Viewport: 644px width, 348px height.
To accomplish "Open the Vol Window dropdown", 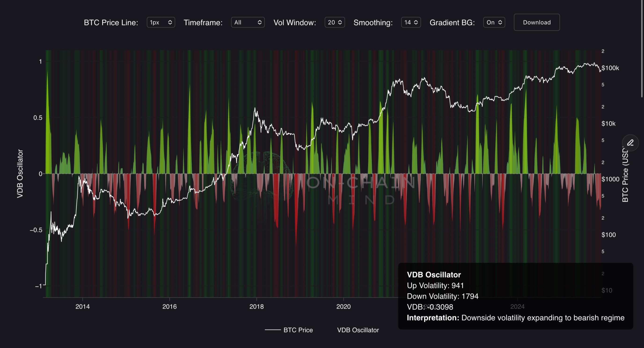I will [x=334, y=22].
